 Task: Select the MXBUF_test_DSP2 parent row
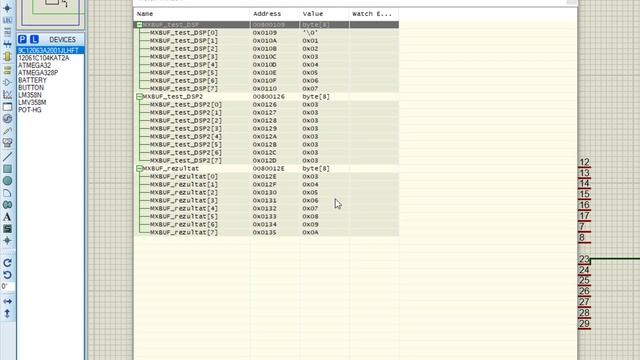[x=267, y=97]
